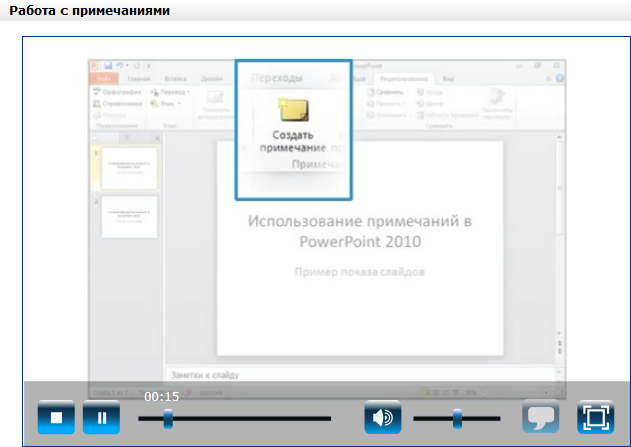Select slide 2 thumbnail in the slide pane
Image resolution: width=631 pixels, height=447 pixels.
coord(129,217)
